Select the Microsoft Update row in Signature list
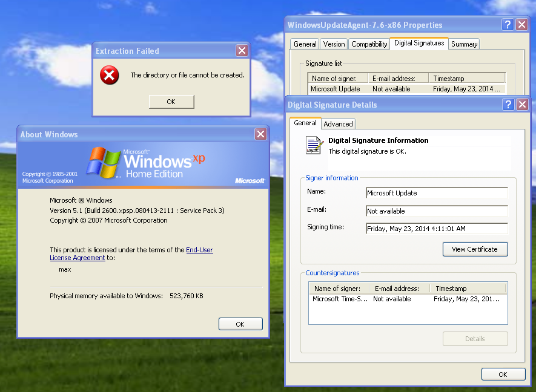 point(406,89)
